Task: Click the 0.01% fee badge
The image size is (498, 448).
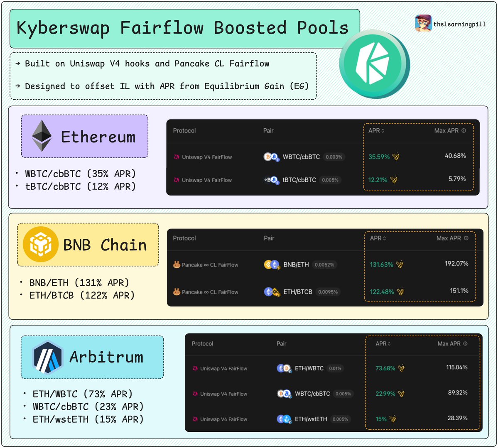Action: pos(335,368)
